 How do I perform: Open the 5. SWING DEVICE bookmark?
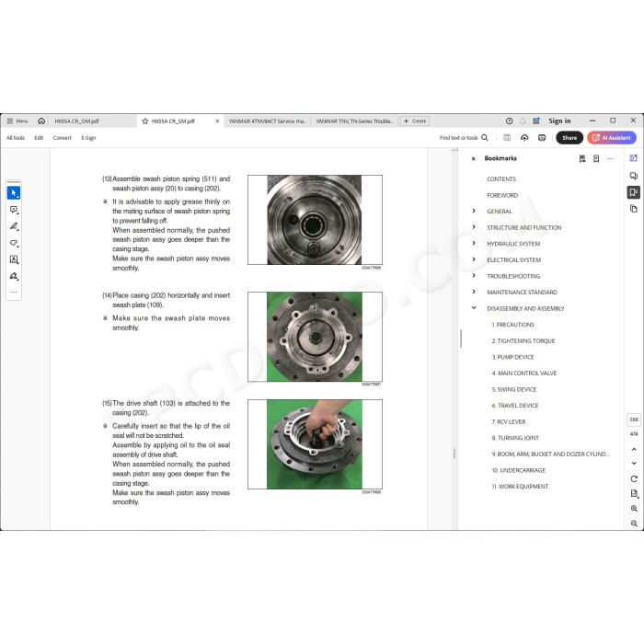pos(513,389)
